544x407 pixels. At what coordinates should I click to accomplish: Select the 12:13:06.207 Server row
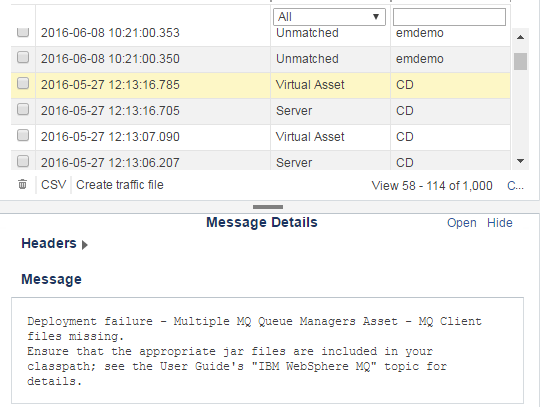(261, 161)
